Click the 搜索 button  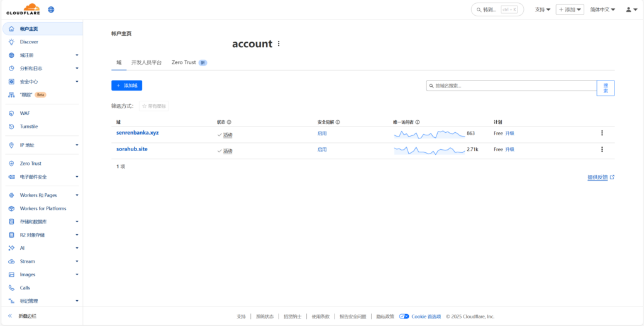coord(606,88)
